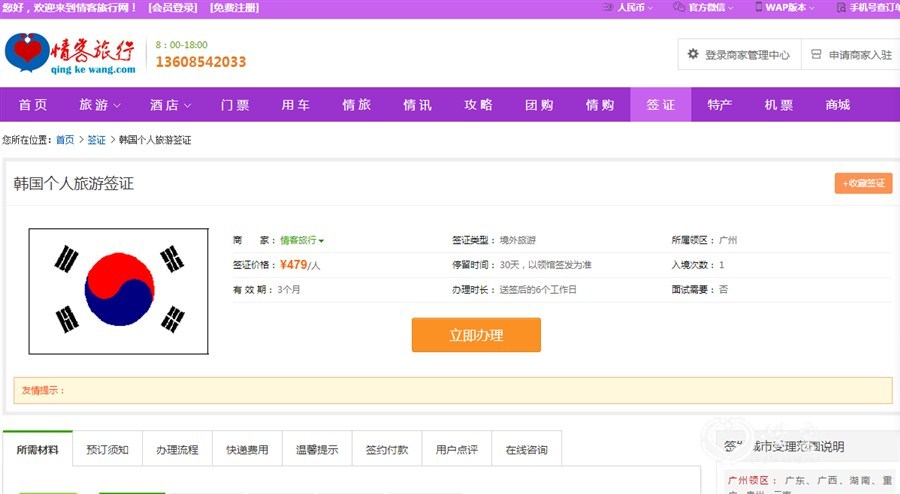Open the 攻略 nav item
This screenshot has width=900, height=494.
[x=478, y=105]
